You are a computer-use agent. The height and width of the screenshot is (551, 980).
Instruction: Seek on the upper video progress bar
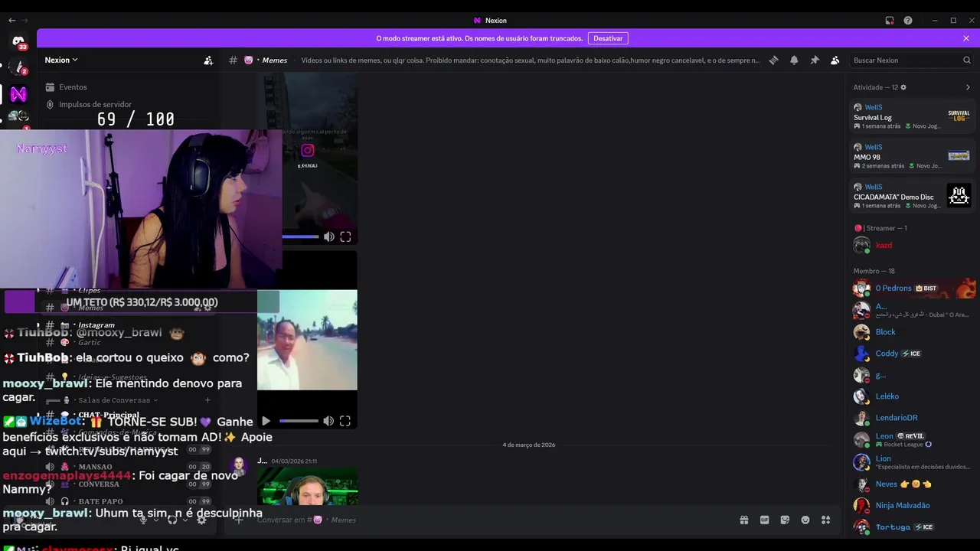click(x=300, y=237)
